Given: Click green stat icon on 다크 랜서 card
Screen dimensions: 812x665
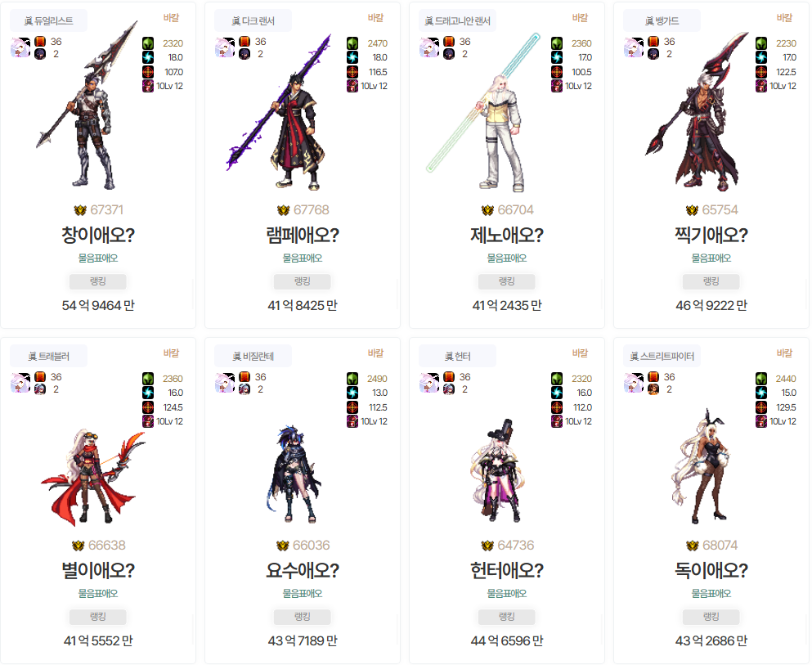Looking at the screenshot, I should (352, 43).
